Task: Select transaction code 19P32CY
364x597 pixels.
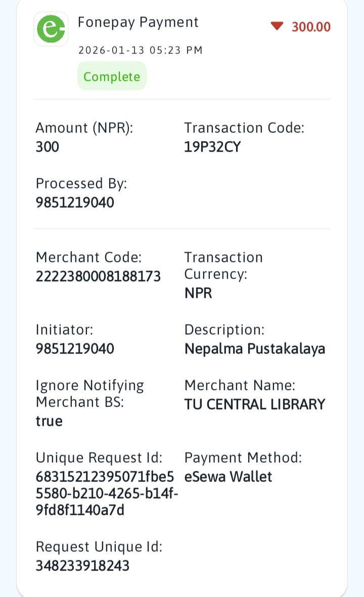Action: [212, 147]
